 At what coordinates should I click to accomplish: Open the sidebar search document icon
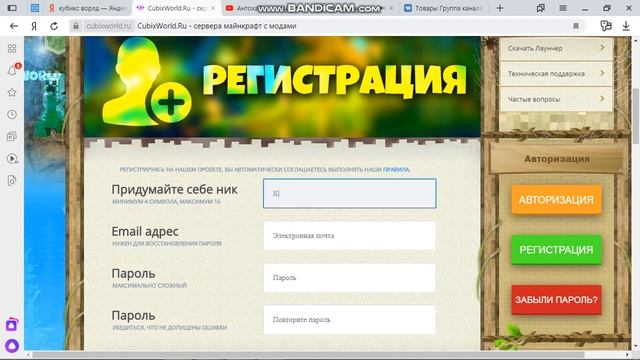(12, 180)
